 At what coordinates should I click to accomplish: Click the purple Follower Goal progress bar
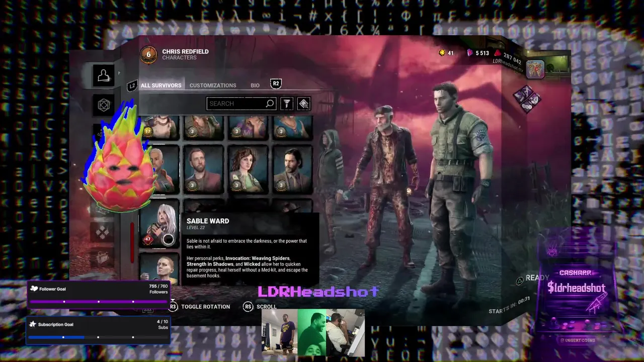(x=98, y=302)
